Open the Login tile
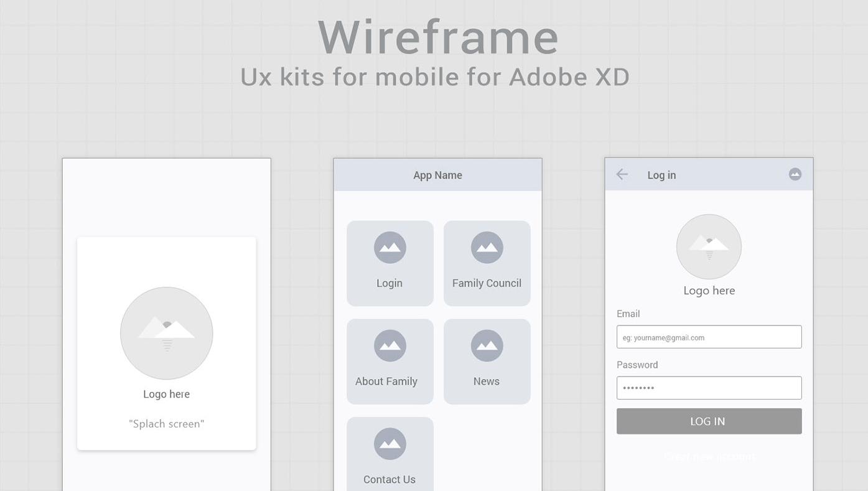This screenshot has width=868, height=491. tap(390, 263)
